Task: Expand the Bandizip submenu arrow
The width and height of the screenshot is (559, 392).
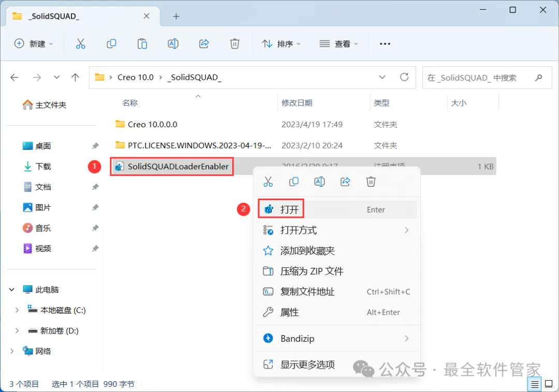Action: click(x=407, y=338)
